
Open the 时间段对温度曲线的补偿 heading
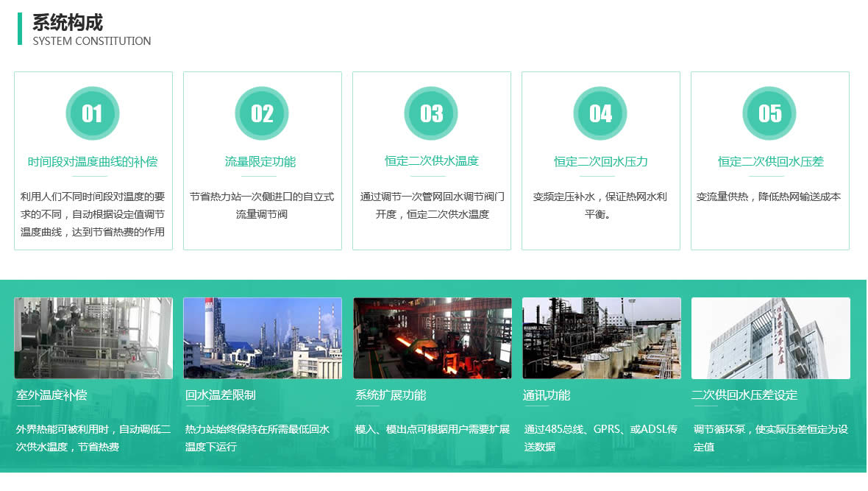click(x=93, y=161)
